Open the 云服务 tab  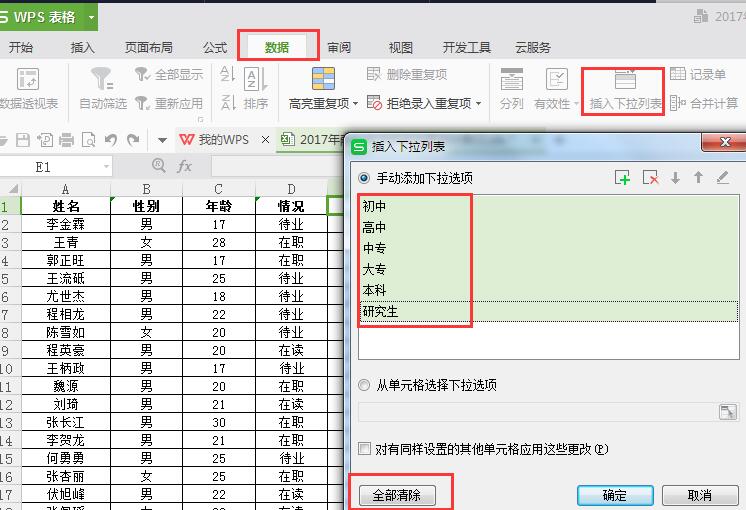click(533, 48)
